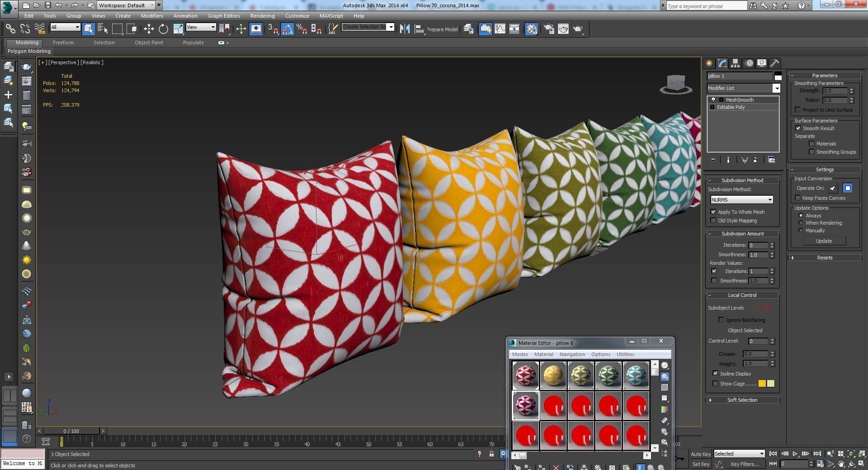Click the Polygon Modeling panel label
The width and height of the screenshot is (868, 470).
tap(29, 51)
